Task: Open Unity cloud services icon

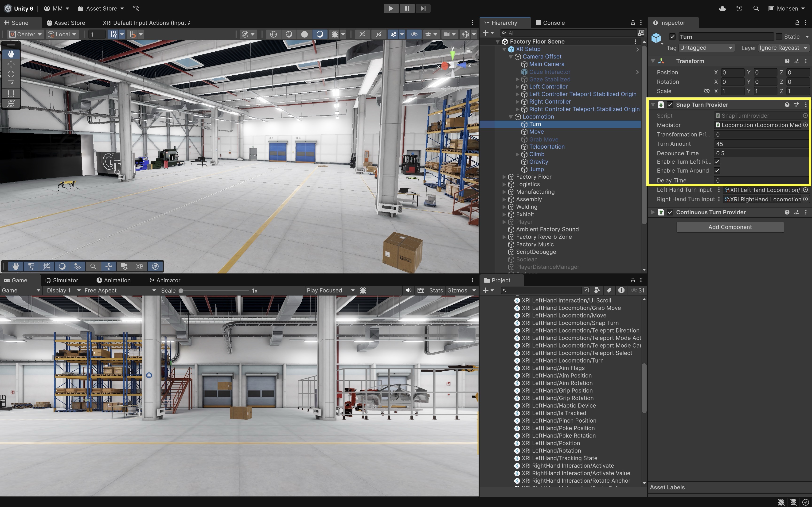Action: pos(722,8)
